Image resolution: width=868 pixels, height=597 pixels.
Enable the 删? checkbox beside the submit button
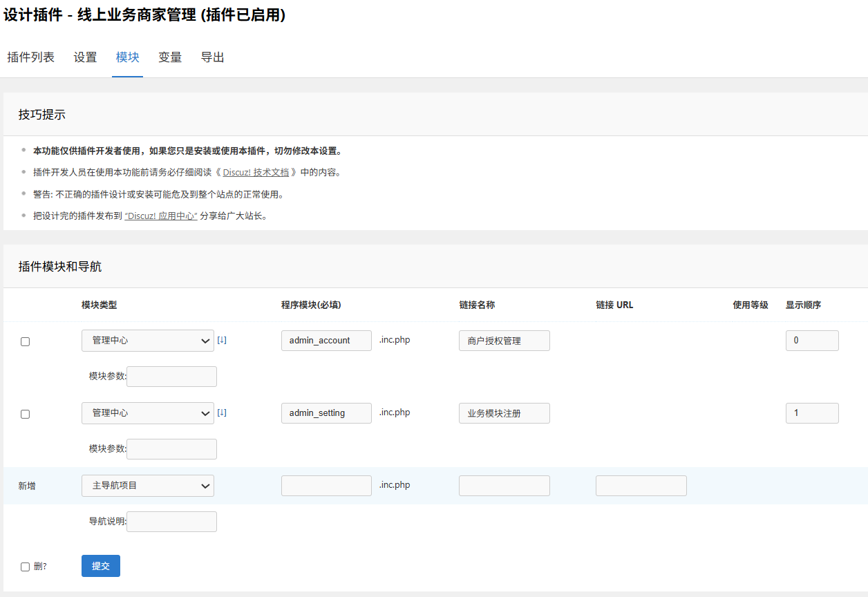point(26,567)
